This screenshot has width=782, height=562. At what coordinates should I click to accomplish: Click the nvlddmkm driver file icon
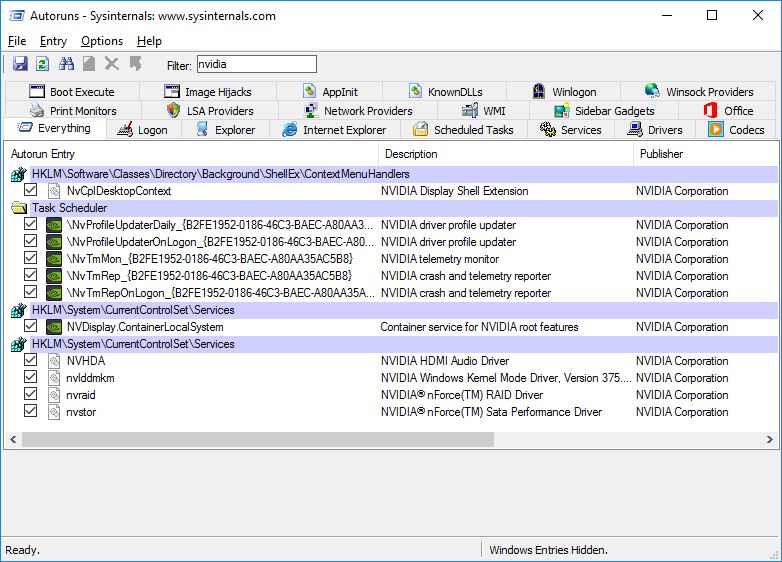(54, 378)
